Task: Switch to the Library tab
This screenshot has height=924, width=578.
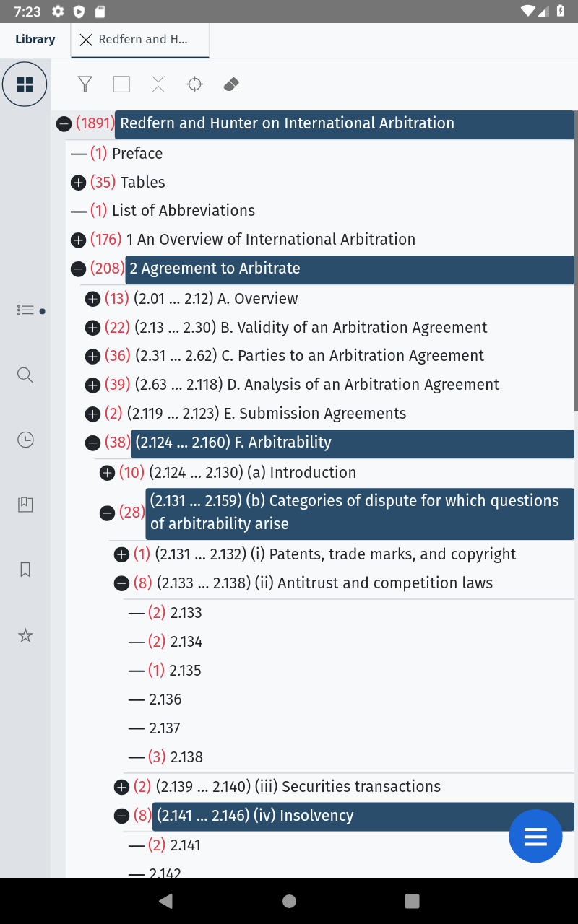Action: click(35, 40)
